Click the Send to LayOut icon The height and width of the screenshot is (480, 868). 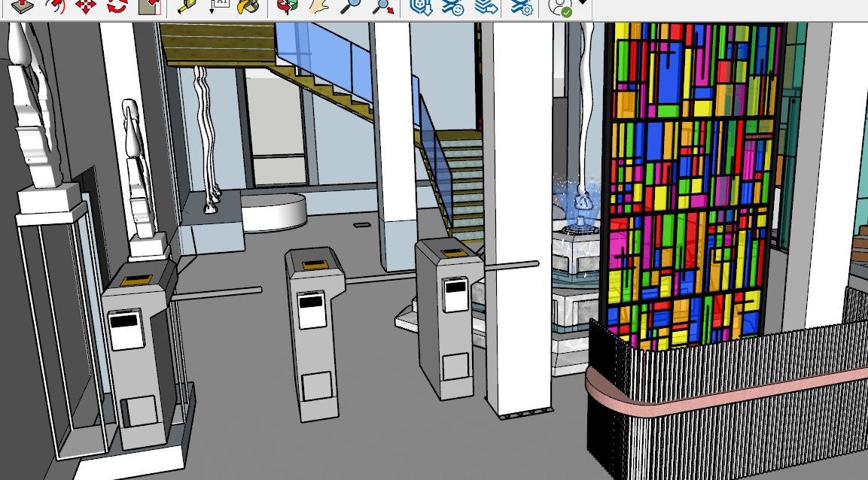(x=486, y=6)
